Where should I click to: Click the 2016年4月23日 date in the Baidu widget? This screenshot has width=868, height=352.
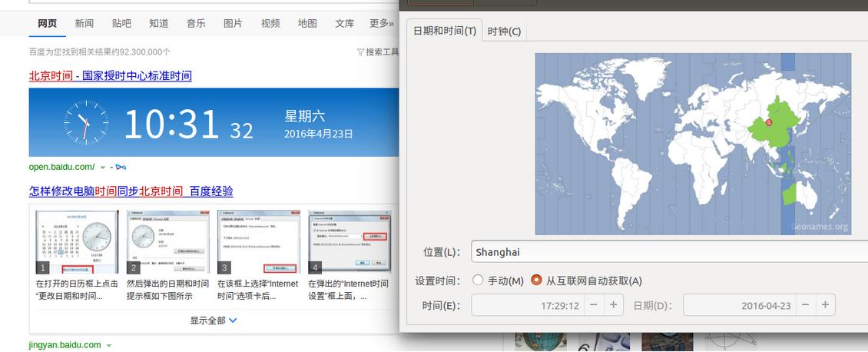[x=318, y=134]
